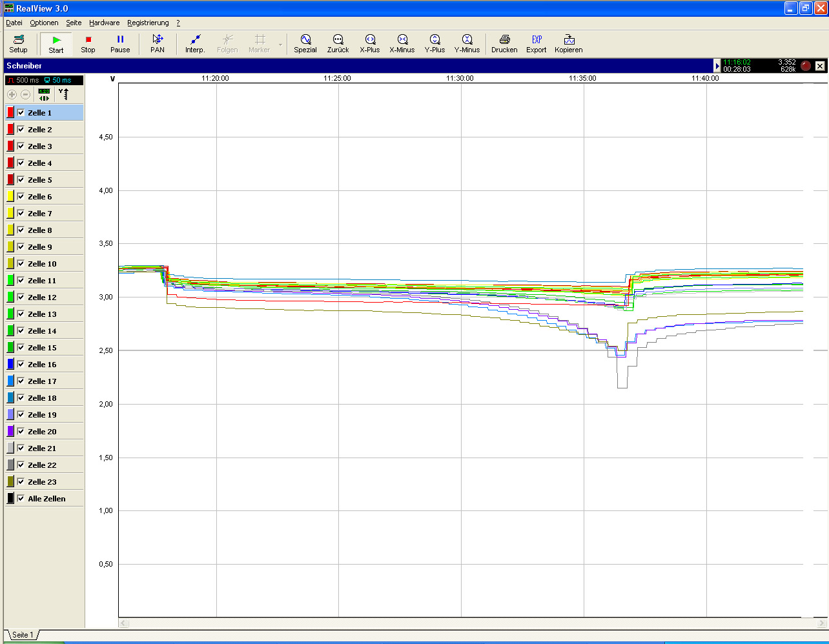Zoom out vertically with Y-Minus
This screenshot has width=829, height=644.
(x=467, y=43)
